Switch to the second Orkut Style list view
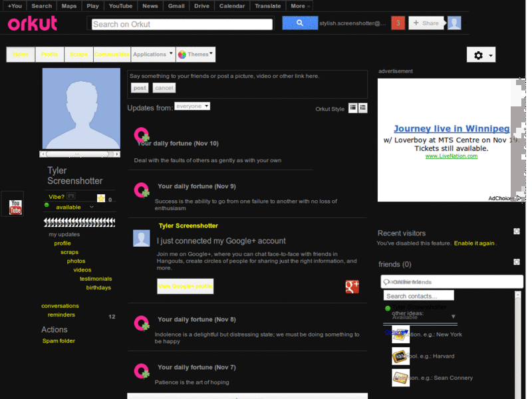This screenshot has height=399, width=532. pos(363,108)
